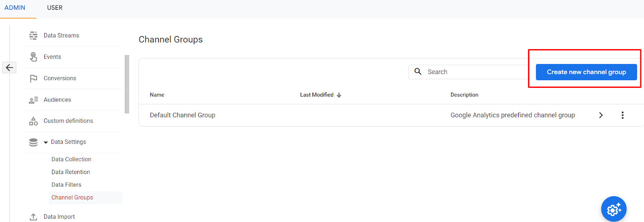Click the back arrow button

point(9,68)
